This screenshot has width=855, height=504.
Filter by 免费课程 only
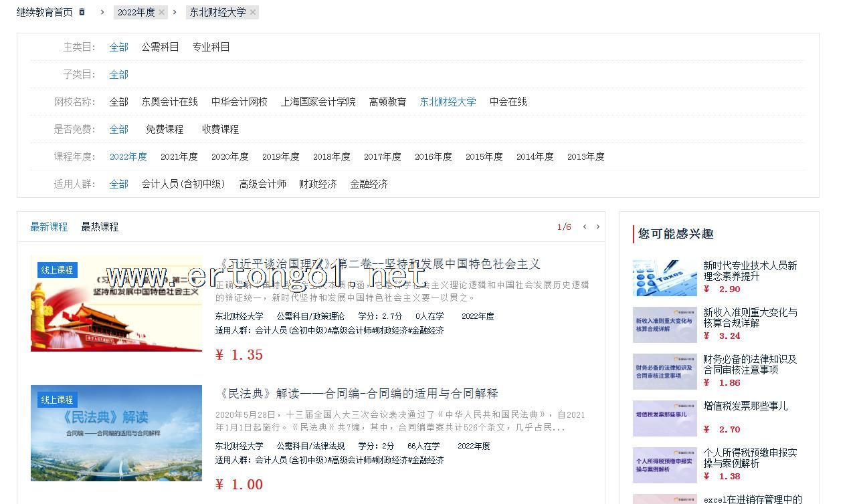(165, 129)
